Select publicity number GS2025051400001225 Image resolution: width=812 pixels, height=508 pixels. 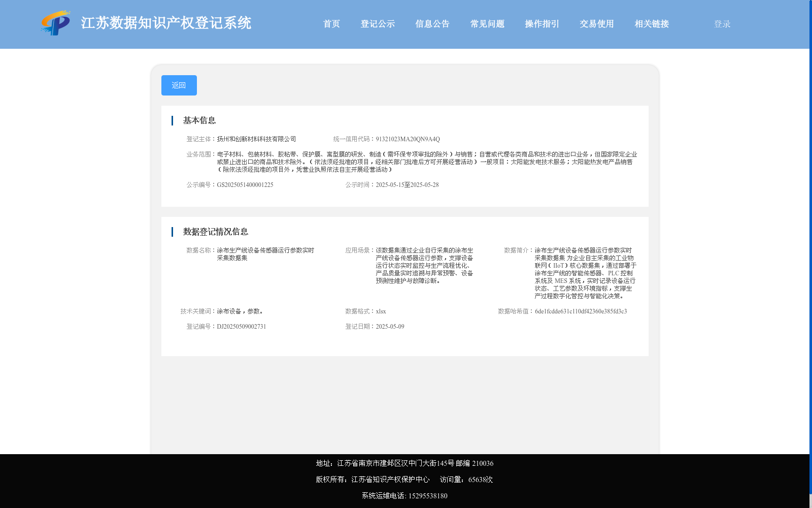click(x=245, y=185)
